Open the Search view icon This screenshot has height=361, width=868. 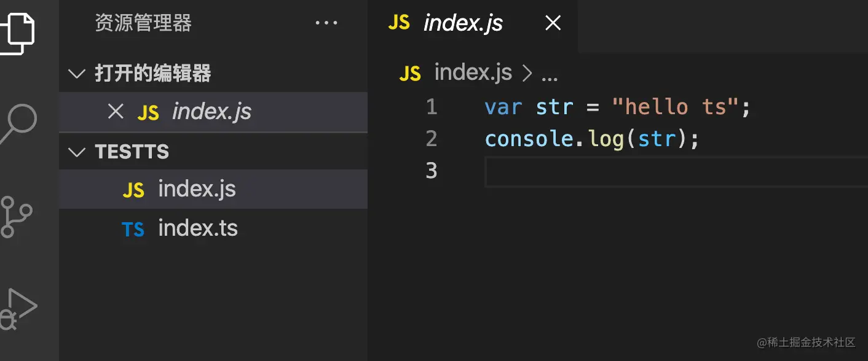(x=18, y=123)
